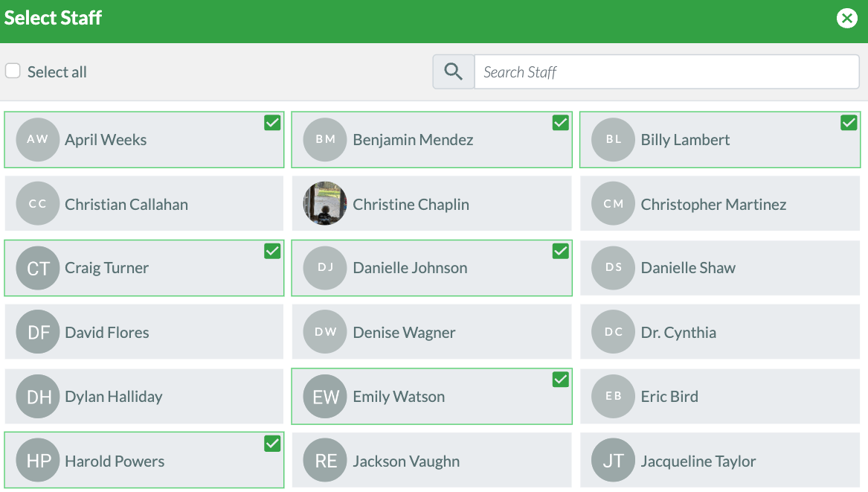Select staff member Denise Wagner by name
The width and height of the screenshot is (868, 492).
click(x=404, y=333)
